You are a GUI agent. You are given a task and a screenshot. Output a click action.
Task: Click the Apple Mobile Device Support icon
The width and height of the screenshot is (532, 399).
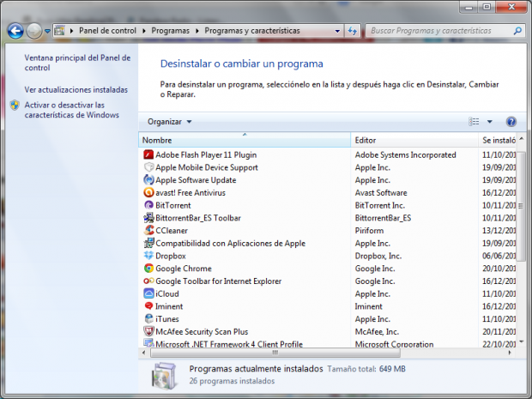point(148,167)
